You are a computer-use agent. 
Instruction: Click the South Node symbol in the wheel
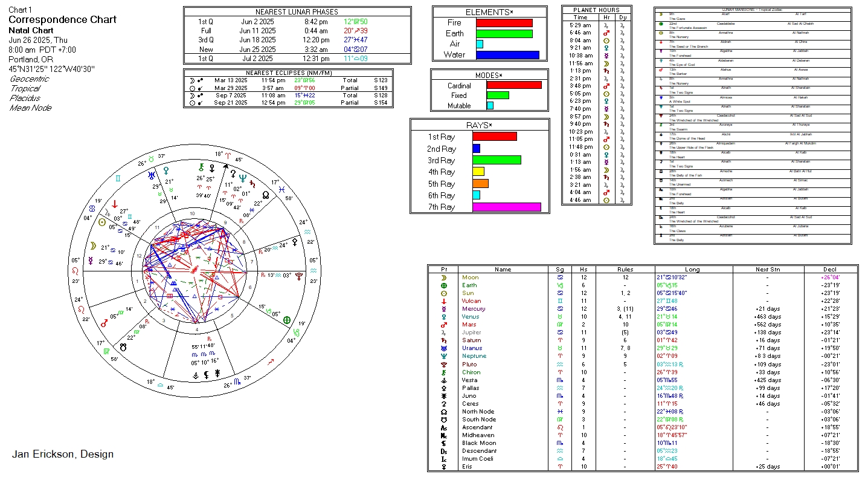[124, 348]
